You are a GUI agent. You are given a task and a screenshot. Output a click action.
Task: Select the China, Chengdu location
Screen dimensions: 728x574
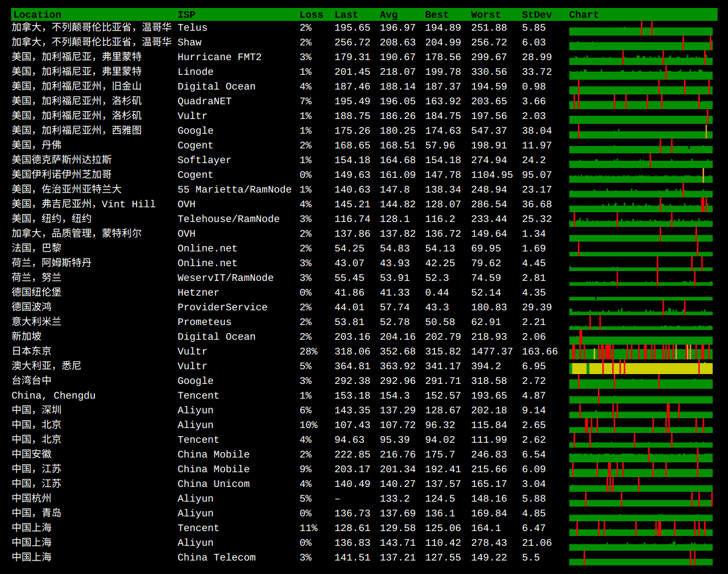tap(53, 396)
